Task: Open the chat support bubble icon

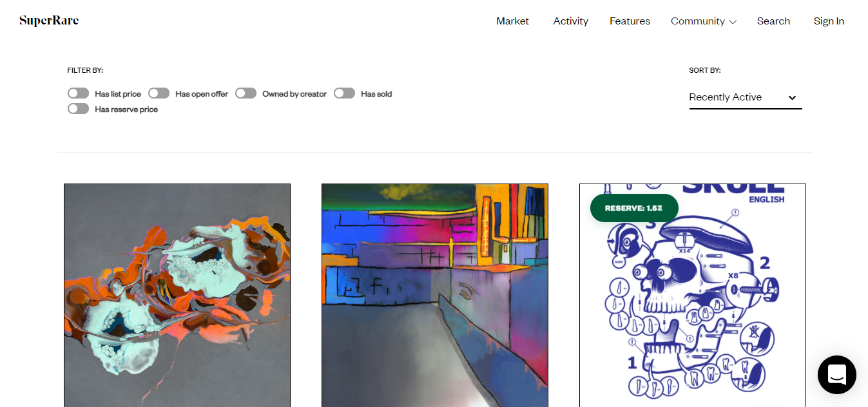Action: point(836,375)
